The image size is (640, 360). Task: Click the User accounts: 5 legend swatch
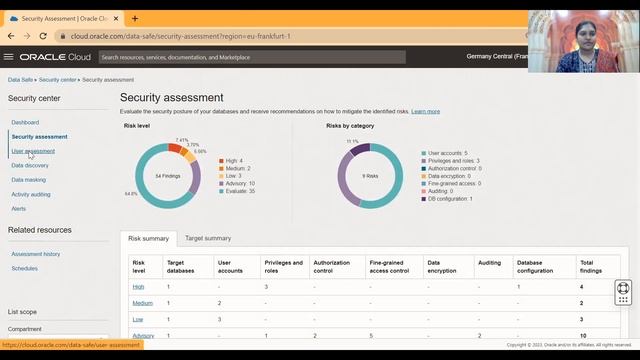point(424,153)
